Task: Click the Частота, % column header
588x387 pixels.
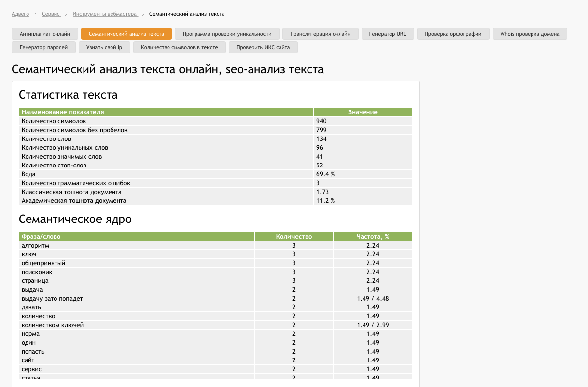Action: 372,237
